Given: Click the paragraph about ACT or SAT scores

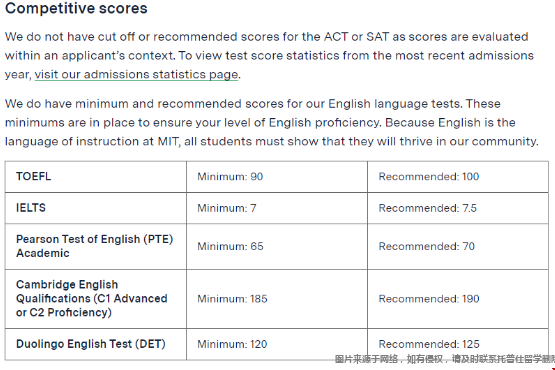Looking at the screenshot, I should (x=269, y=56).
